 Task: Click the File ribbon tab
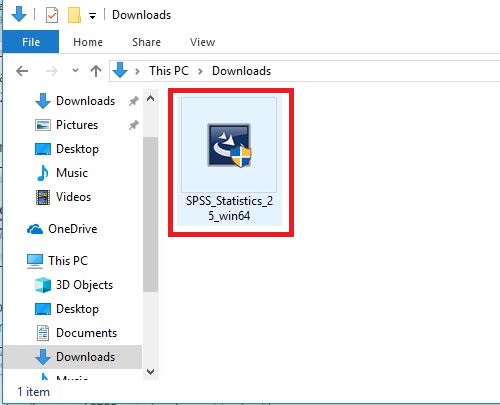31,42
